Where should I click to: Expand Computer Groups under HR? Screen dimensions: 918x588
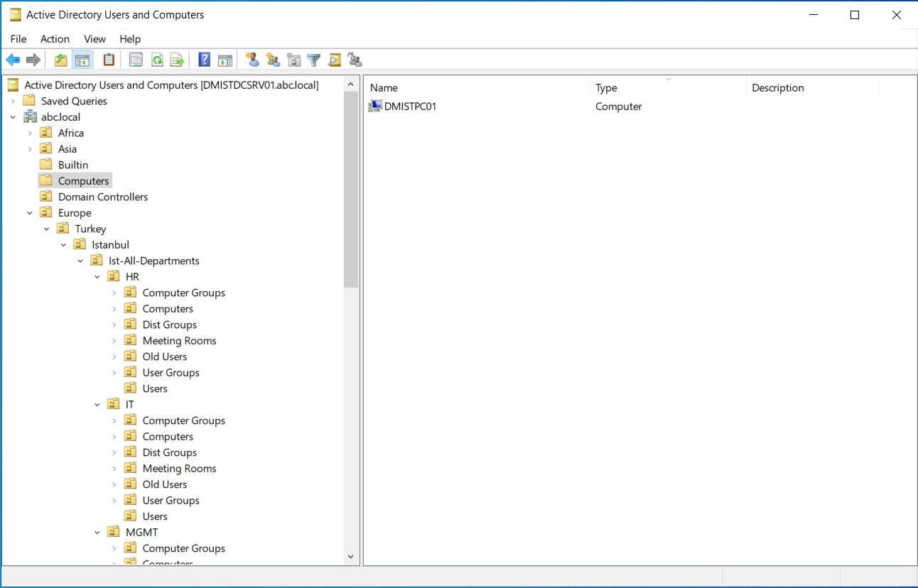114,293
